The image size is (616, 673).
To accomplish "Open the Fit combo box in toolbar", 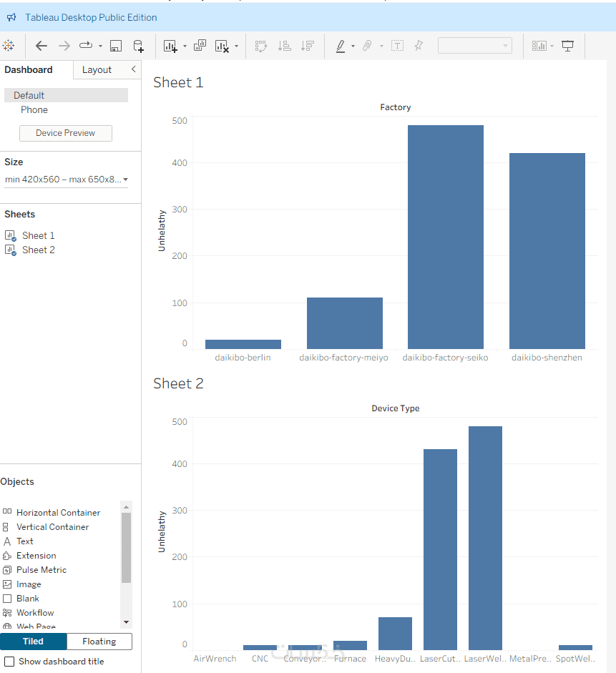I will click(x=475, y=46).
